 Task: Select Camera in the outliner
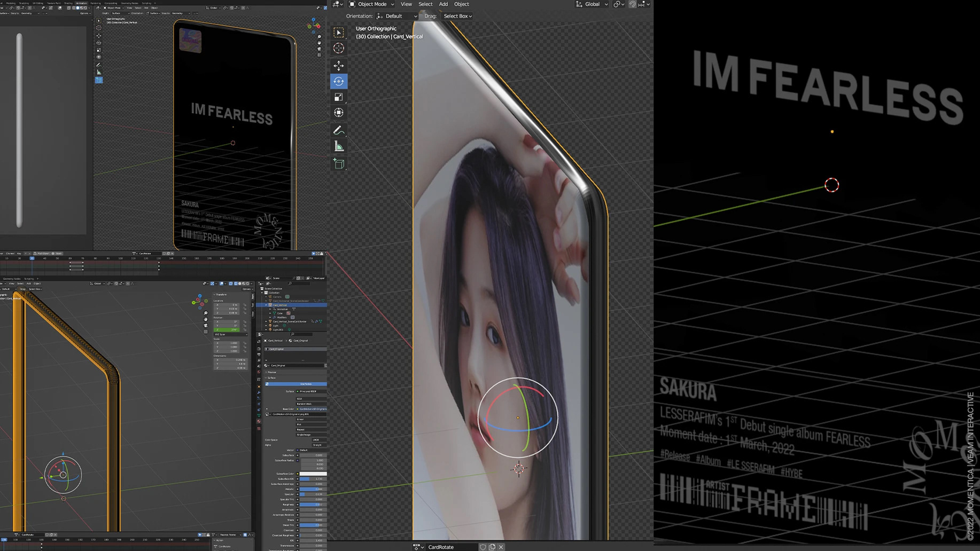click(x=277, y=297)
